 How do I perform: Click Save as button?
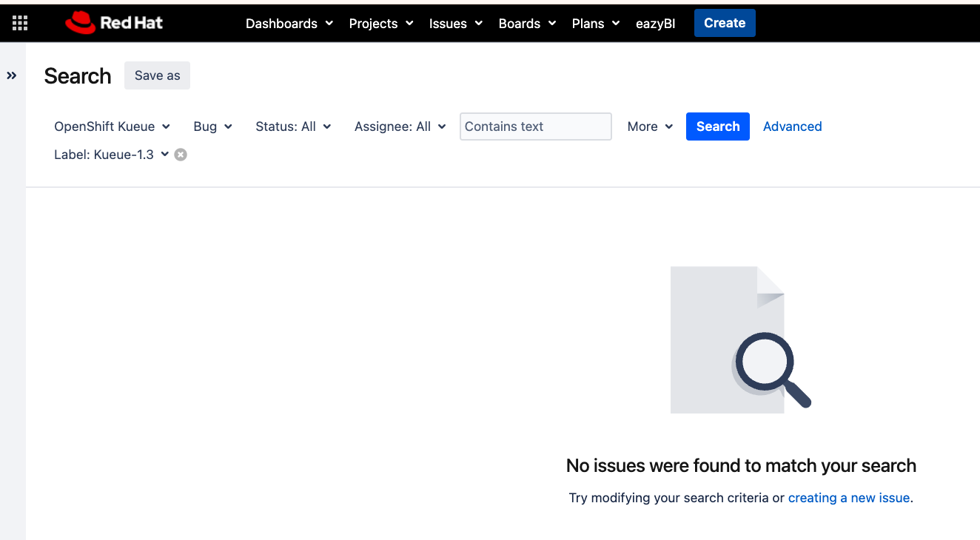point(157,75)
